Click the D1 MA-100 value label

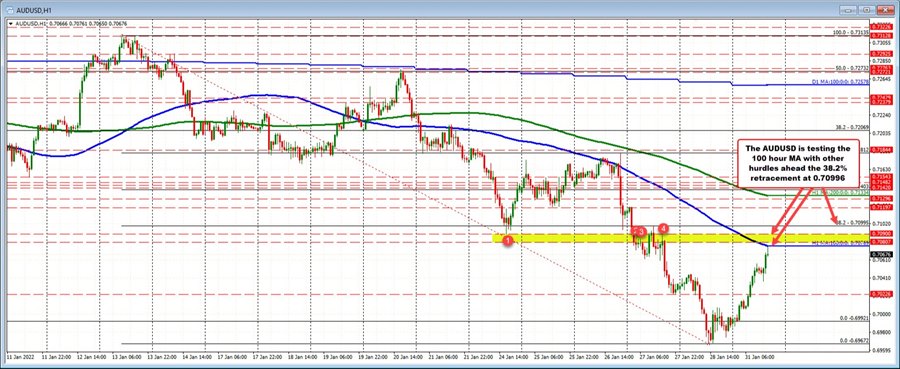click(840, 82)
